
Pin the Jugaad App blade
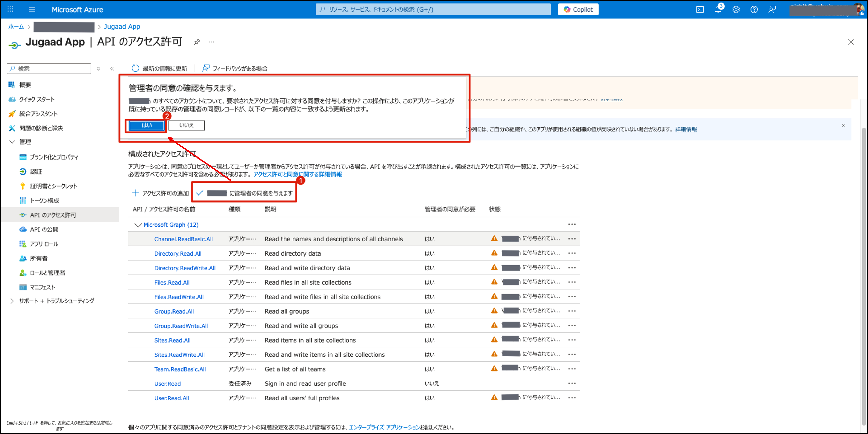coord(197,42)
